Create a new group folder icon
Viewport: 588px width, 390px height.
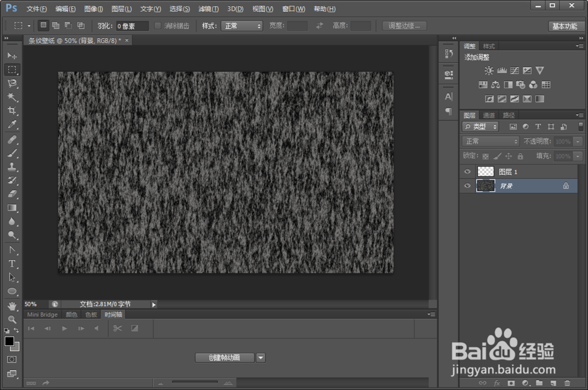tap(539, 383)
